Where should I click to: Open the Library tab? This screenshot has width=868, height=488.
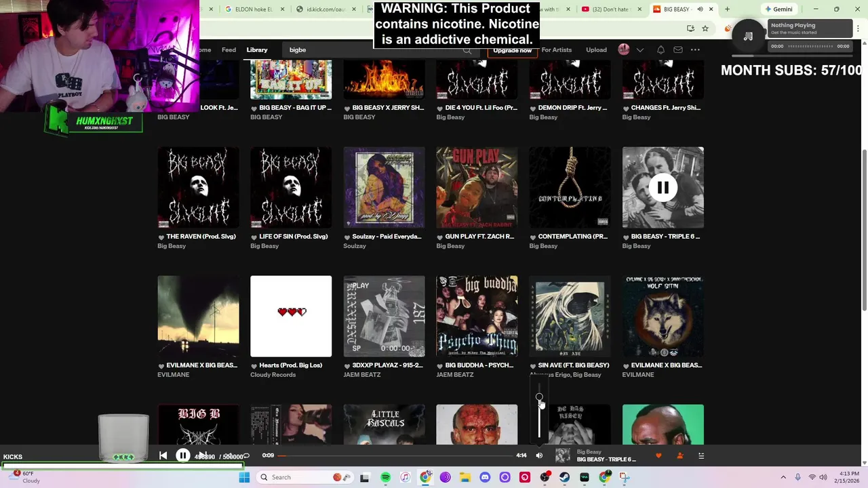tap(257, 49)
